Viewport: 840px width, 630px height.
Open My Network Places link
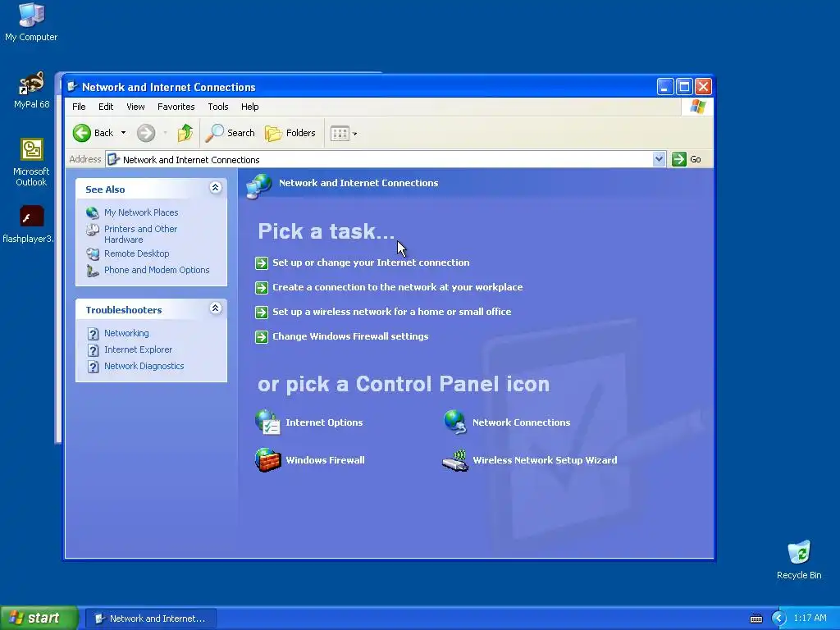click(141, 212)
